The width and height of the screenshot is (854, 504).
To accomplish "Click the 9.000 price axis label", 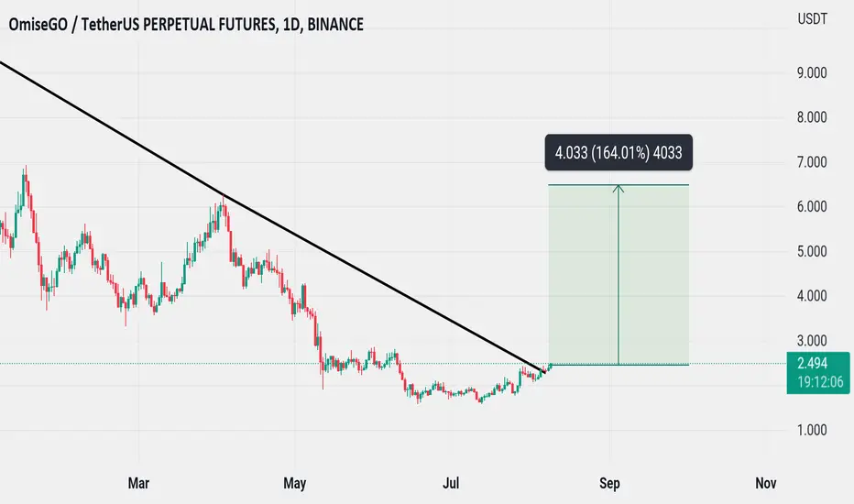I will pos(812,72).
